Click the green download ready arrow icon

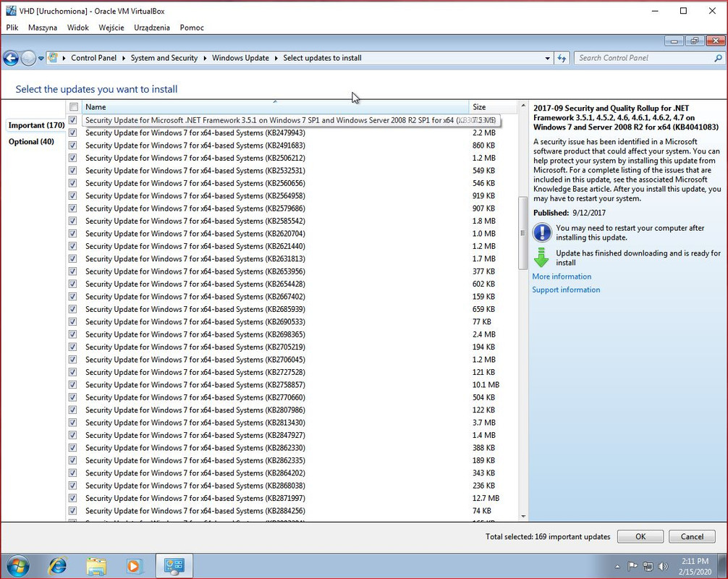click(541, 257)
